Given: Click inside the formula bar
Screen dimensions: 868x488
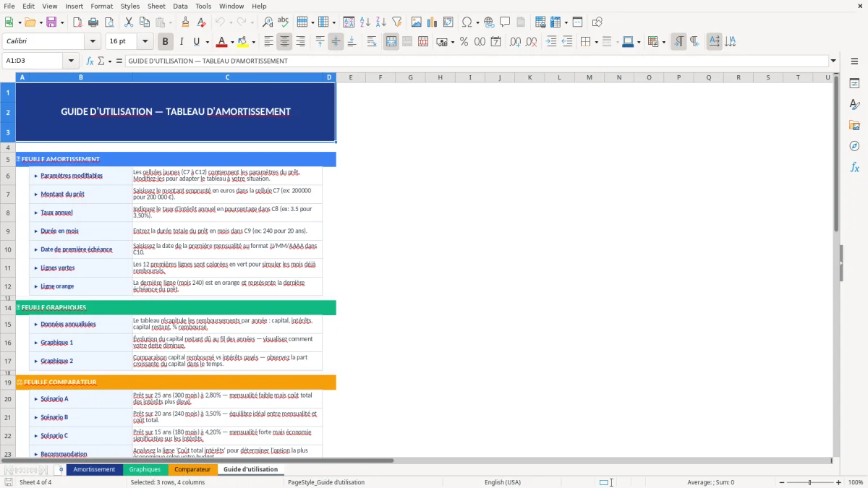Looking at the screenshot, I should (434, 61).
